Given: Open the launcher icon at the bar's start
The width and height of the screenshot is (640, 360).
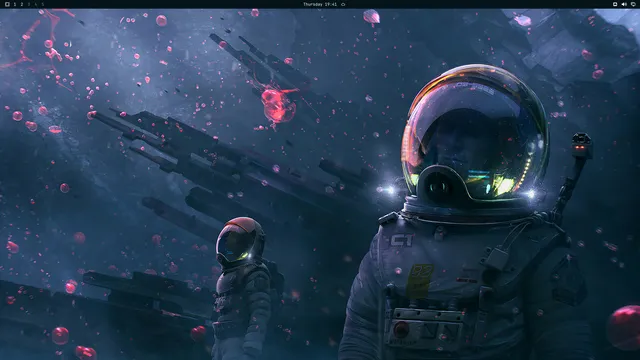Looking at the screenshot, I should click(7, 4).
